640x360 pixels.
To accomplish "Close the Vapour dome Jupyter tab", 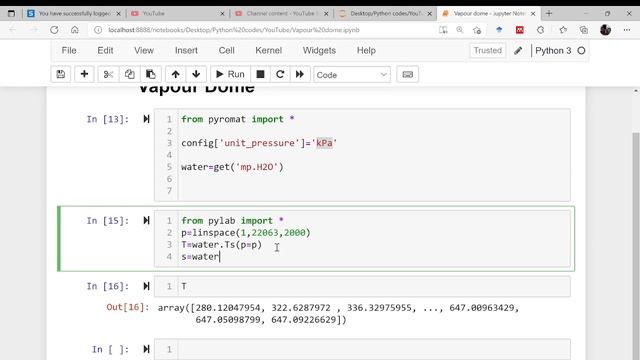I will [x=533, y=13].
